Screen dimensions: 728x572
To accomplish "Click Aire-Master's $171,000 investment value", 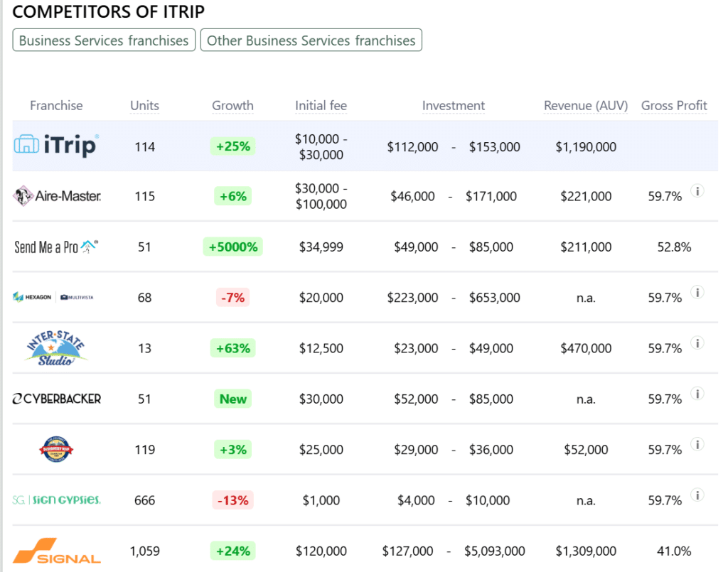I will pos(491,196).
